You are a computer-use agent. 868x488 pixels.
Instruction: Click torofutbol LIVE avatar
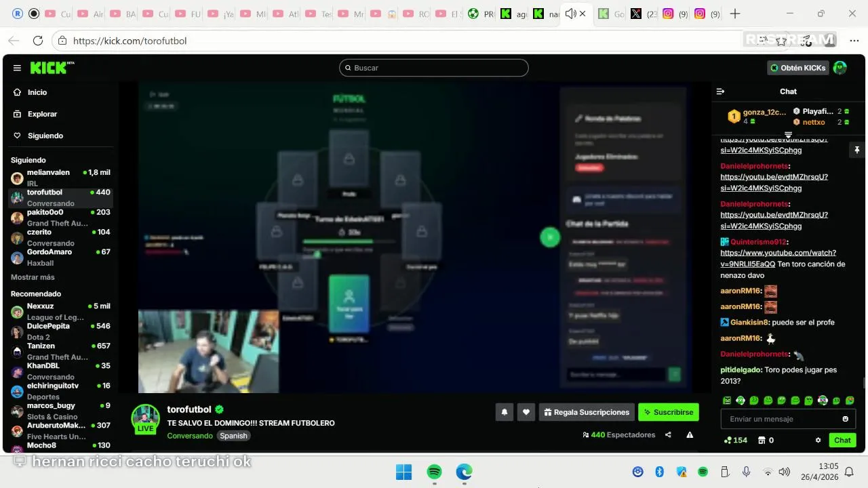coord(145,419)
